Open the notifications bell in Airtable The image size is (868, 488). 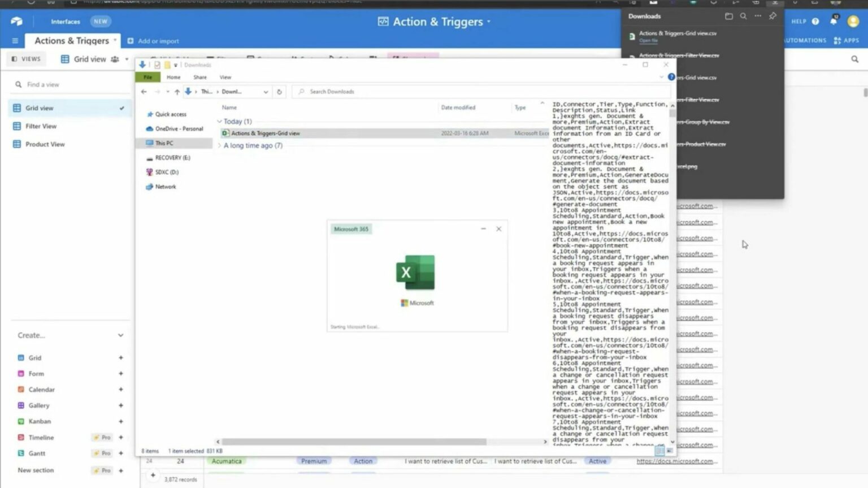click(833, 21)
